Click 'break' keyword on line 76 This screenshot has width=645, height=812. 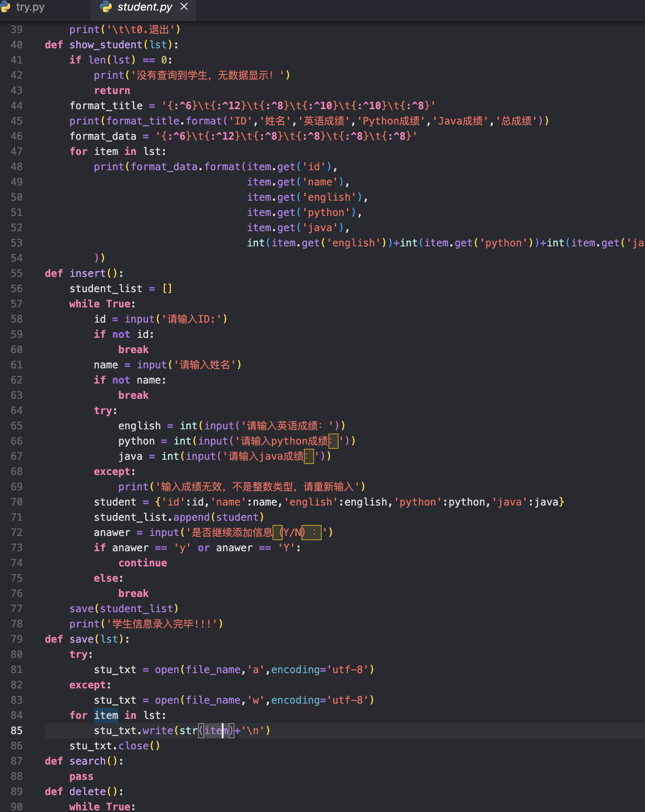[x=133, y=594]
